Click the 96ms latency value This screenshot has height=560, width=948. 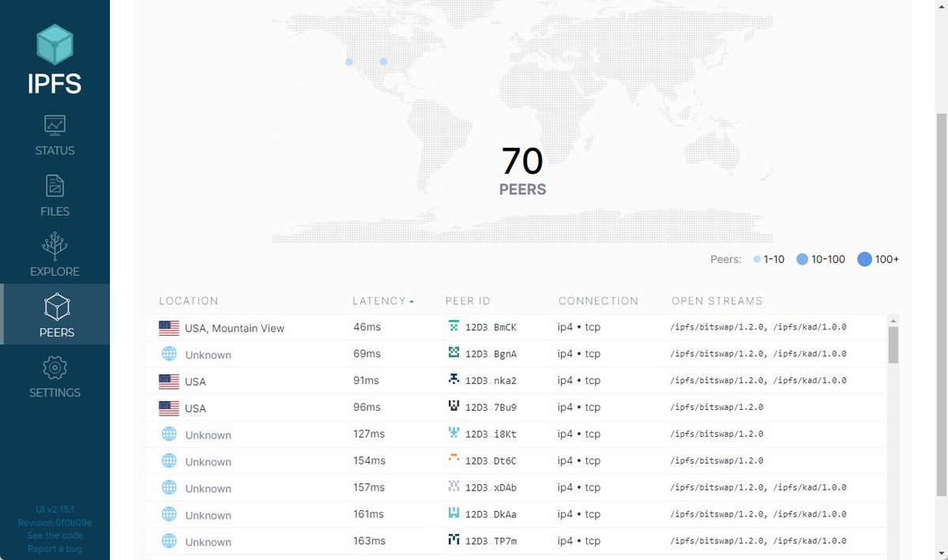pos(367,408)
